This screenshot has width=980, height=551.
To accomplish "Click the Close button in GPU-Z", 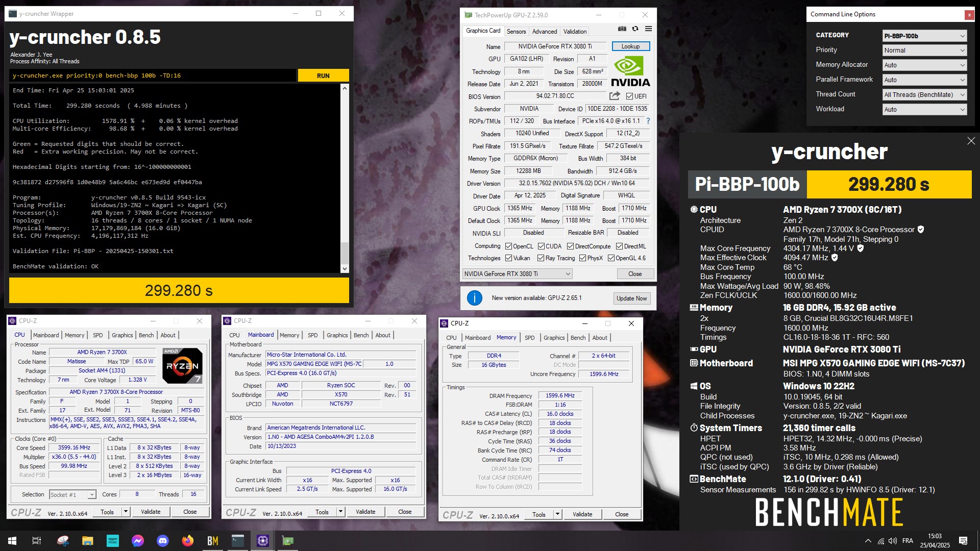I will tap(635, 274).
